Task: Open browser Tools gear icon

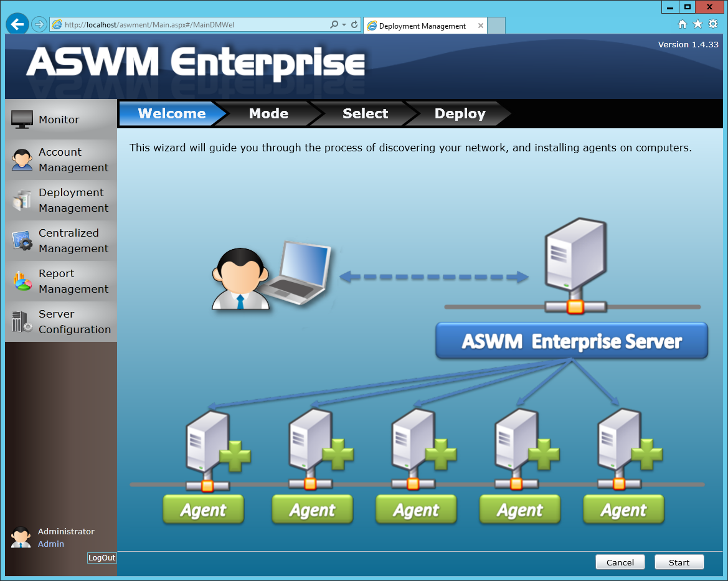Action: 713,24
